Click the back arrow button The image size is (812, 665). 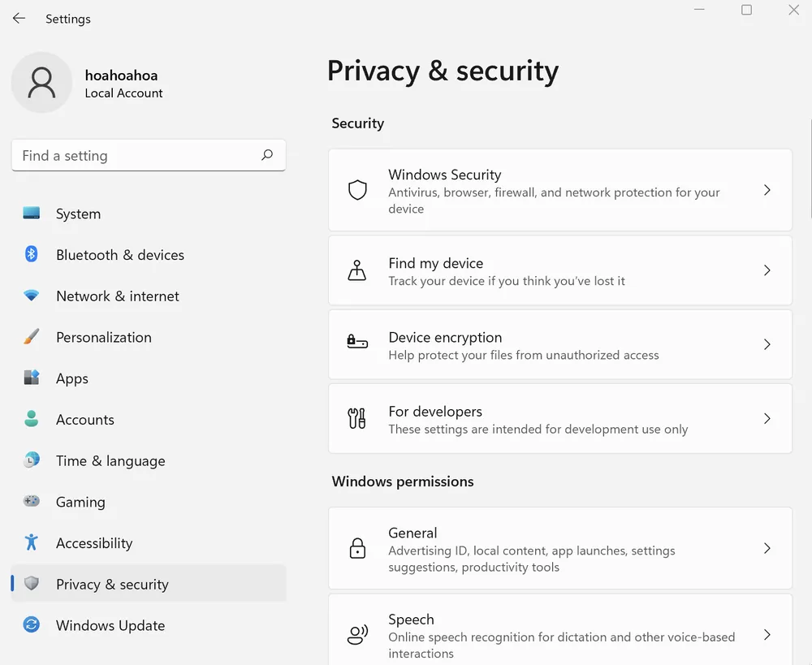19,18
